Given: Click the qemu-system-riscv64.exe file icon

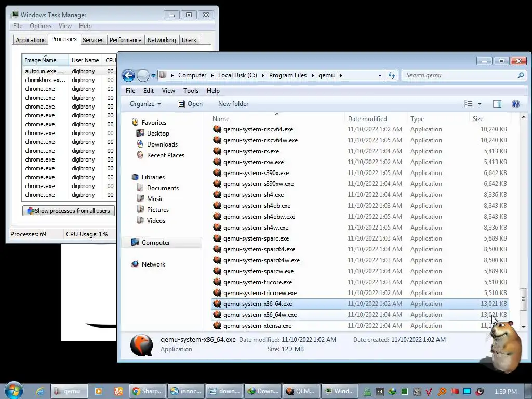Looking at the screenshot, I should [217, 129].
